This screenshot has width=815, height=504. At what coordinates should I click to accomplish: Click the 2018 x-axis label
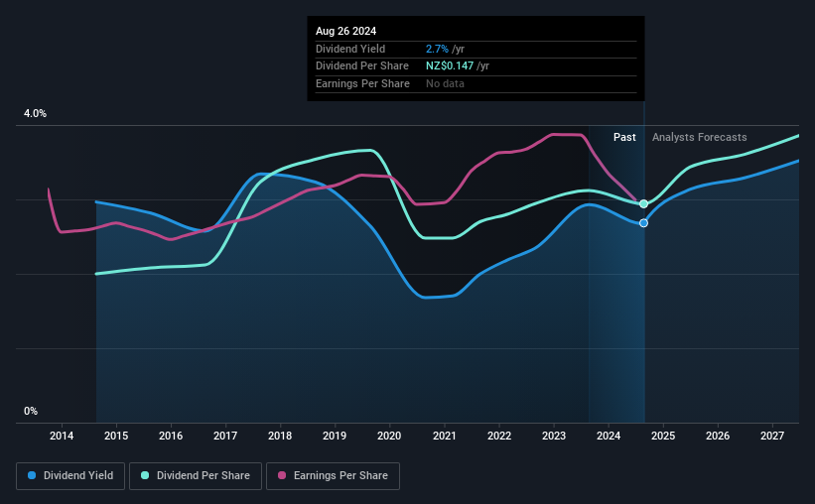280,436
